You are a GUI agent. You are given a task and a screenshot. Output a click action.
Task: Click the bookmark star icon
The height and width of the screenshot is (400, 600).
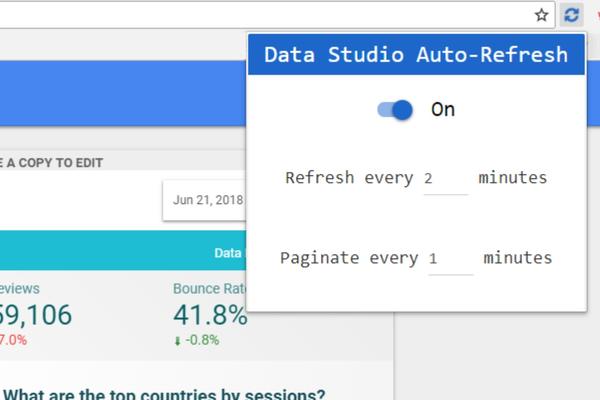pyautogui.click(x=541, y=14)
